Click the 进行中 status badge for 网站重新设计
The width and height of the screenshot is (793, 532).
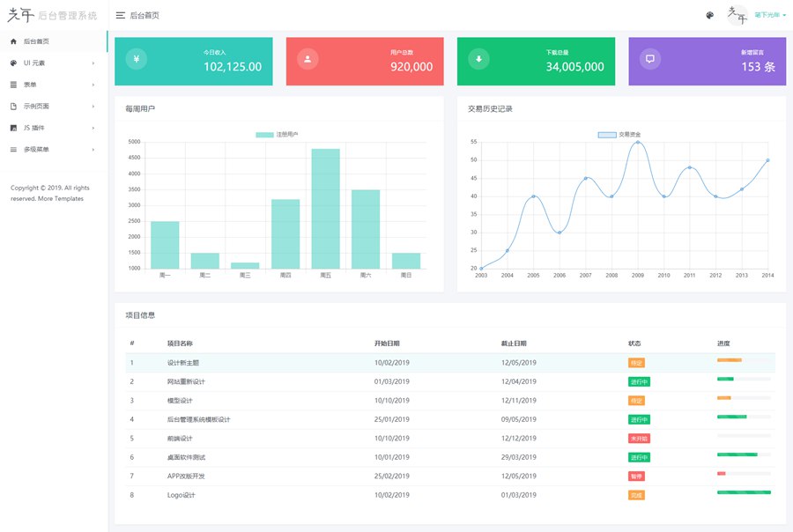point(640,381)
